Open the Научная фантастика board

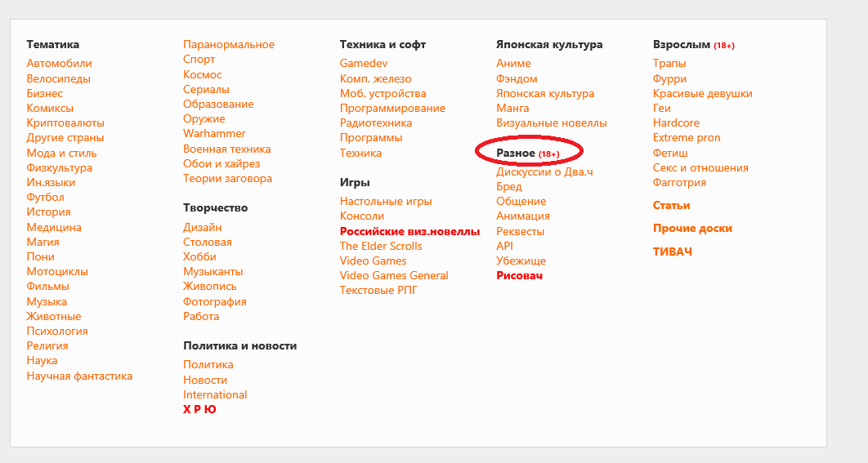[80, 376]
